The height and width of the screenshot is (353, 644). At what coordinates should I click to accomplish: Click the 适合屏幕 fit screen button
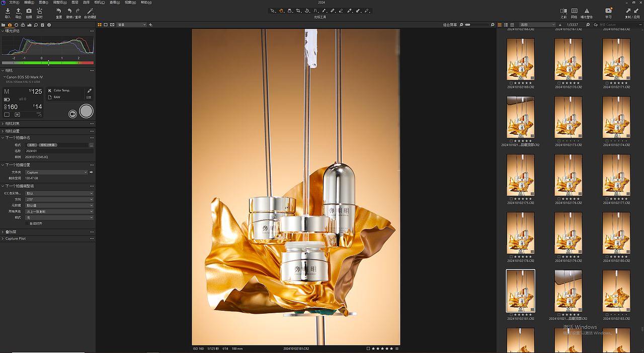point(450,25)
